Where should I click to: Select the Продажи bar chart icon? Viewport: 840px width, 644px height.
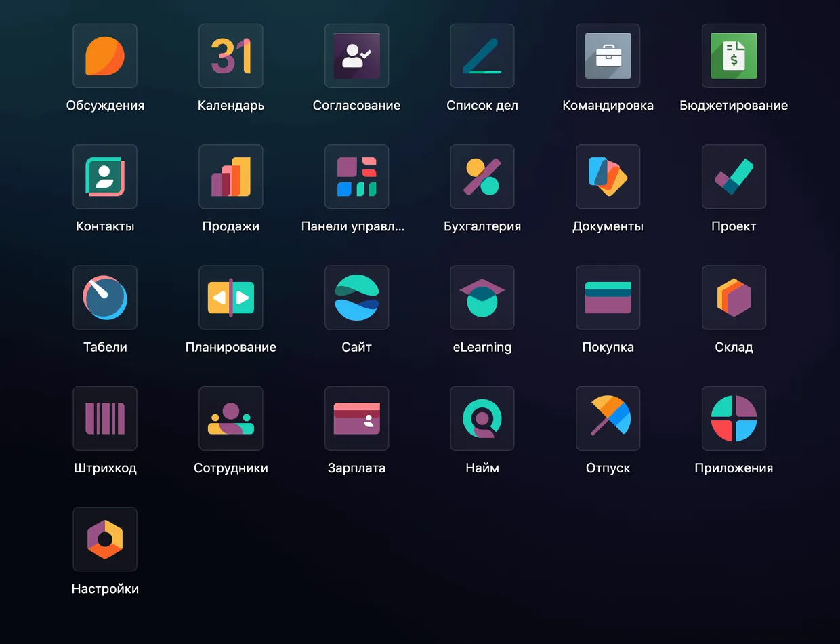point(231,176)
